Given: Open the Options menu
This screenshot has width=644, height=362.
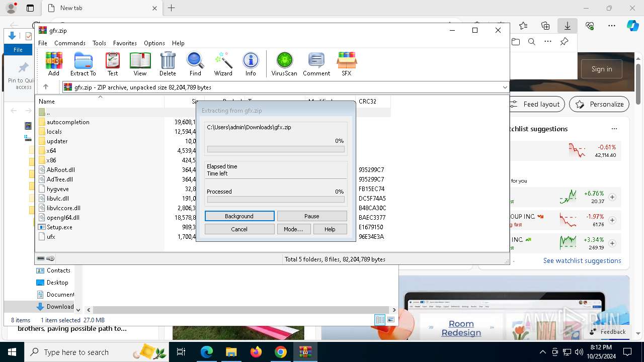Looking at the screenshot, I should [x=154, y=43].
